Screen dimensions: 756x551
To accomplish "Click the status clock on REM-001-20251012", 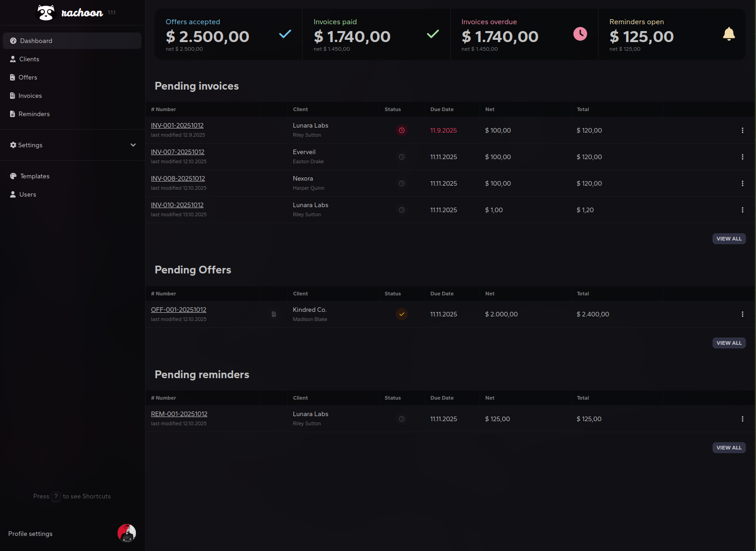I will coord(402,418).
